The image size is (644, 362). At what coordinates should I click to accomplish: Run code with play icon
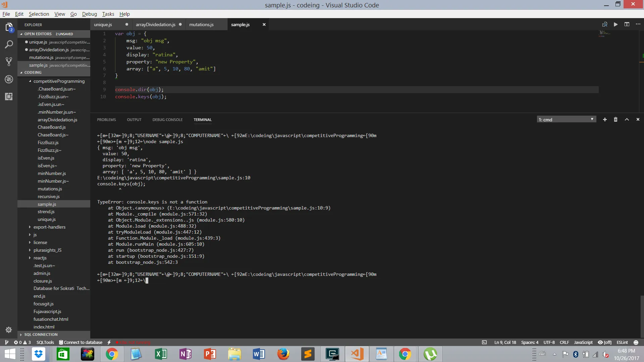pyautogui.click(x=615, y=24)
